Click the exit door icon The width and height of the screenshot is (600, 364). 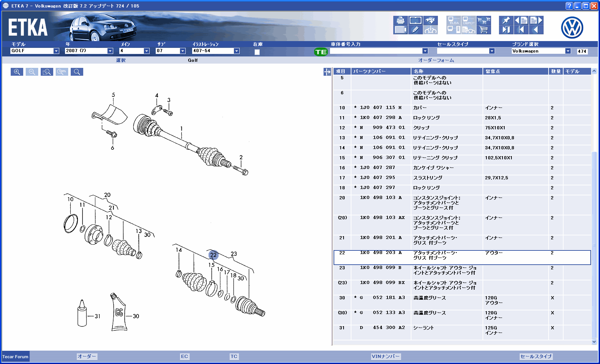click(x=506, y=30)
